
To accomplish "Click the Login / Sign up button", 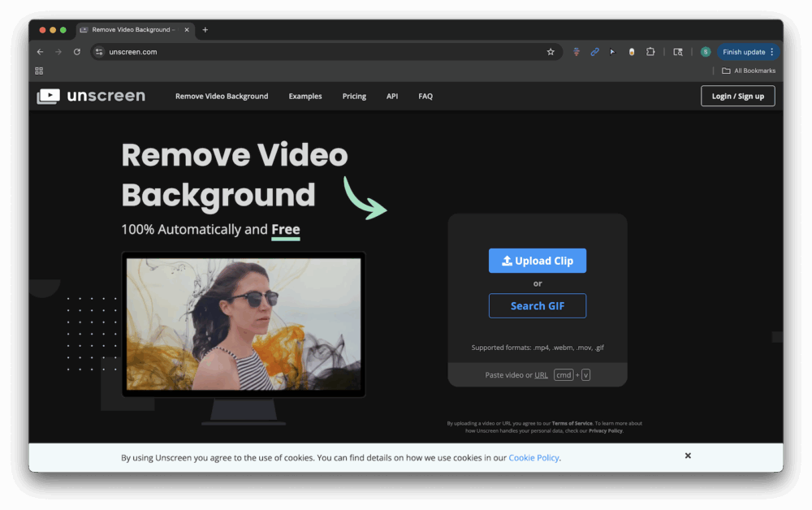I will click(x=737, y=96).
